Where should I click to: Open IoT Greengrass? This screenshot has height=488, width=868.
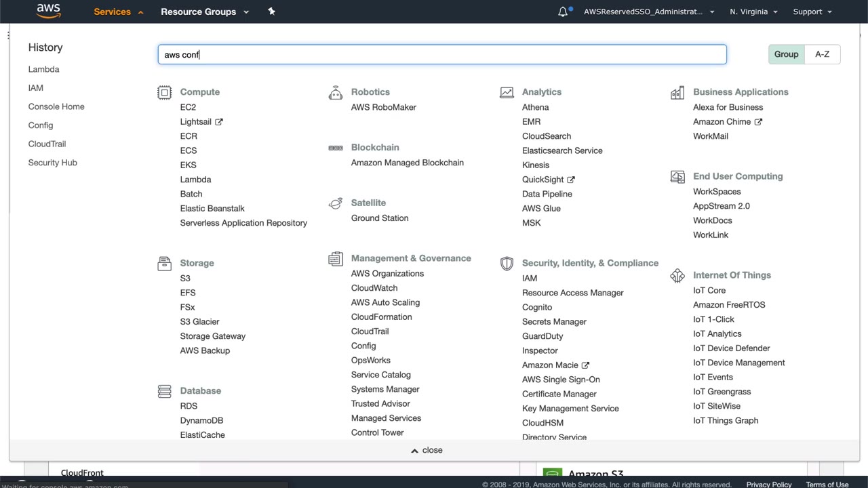pyautogui.click(x=722, y=392)
